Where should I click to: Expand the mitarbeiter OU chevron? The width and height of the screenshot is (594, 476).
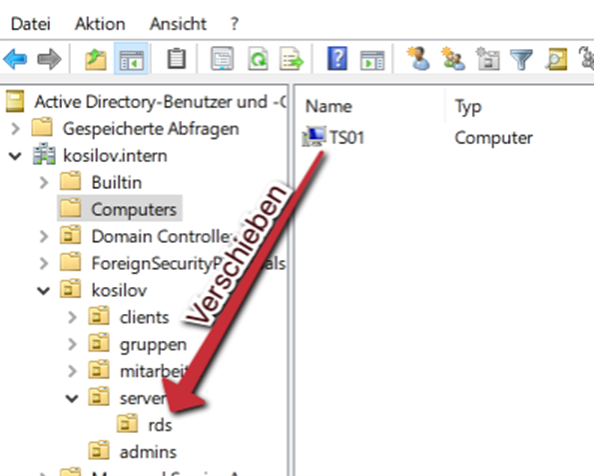tap(72, 371)
